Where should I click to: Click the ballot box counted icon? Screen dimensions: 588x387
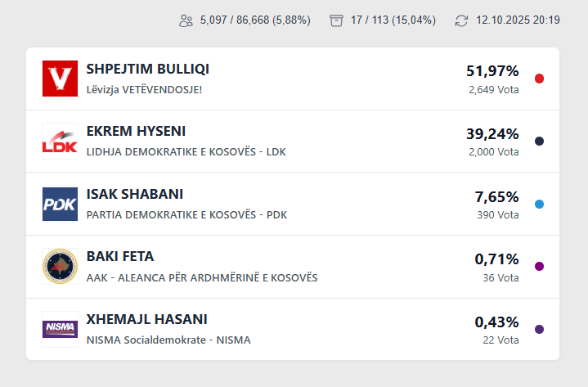point(336,20)
